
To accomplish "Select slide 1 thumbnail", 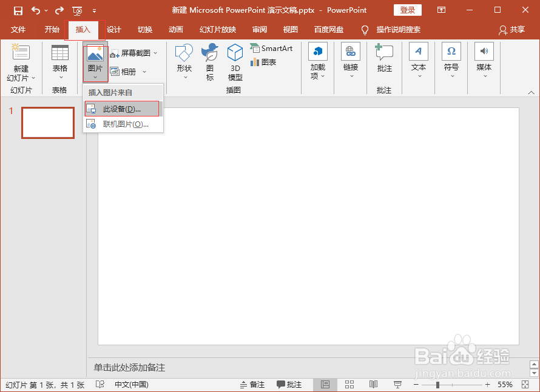I will (48, 123).
